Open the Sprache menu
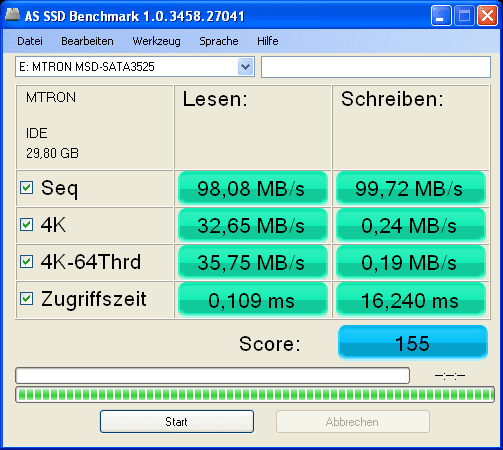 tap(219, 41)
